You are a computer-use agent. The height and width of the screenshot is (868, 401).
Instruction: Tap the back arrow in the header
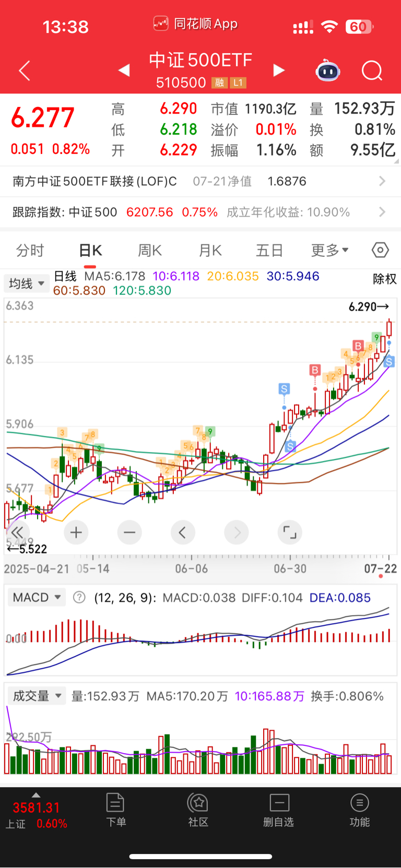(25, 71)
